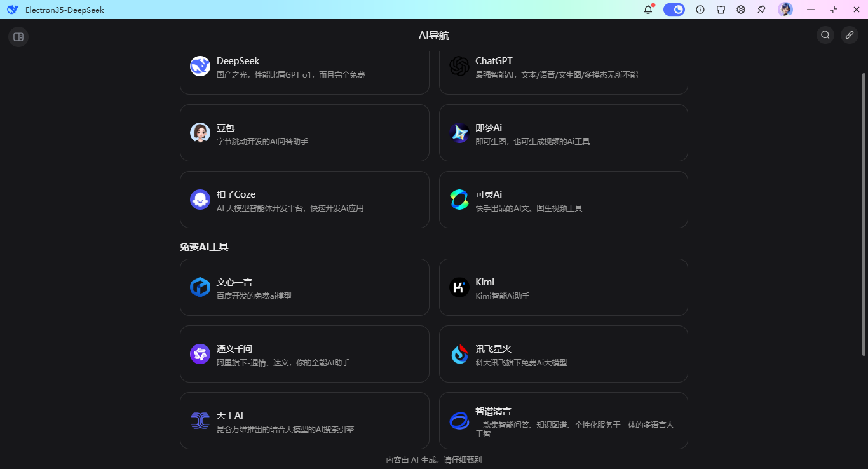Viewport: 868px width, 469px height.
Task: Open the theme skin (shirt) icon
Action: click(721, 10)
